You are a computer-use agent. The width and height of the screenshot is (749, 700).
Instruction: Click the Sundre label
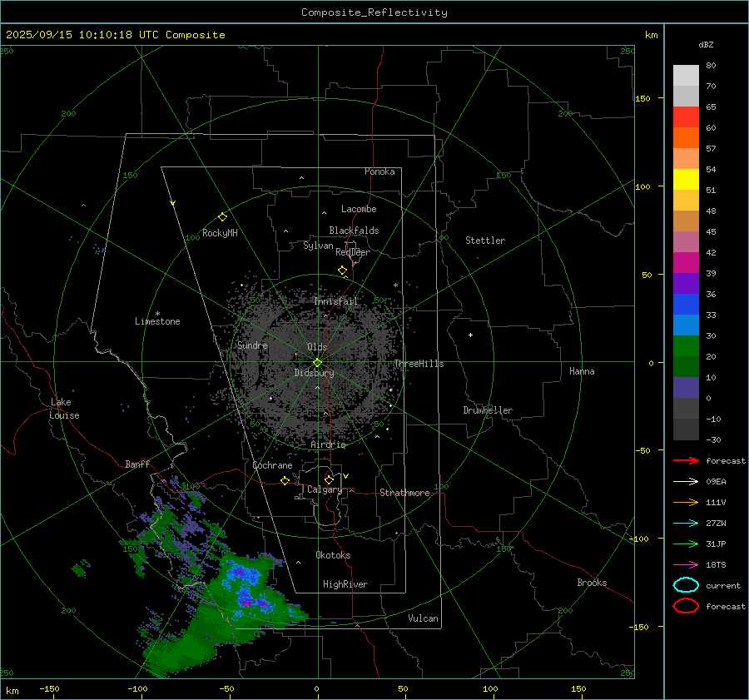coord(252,345)
